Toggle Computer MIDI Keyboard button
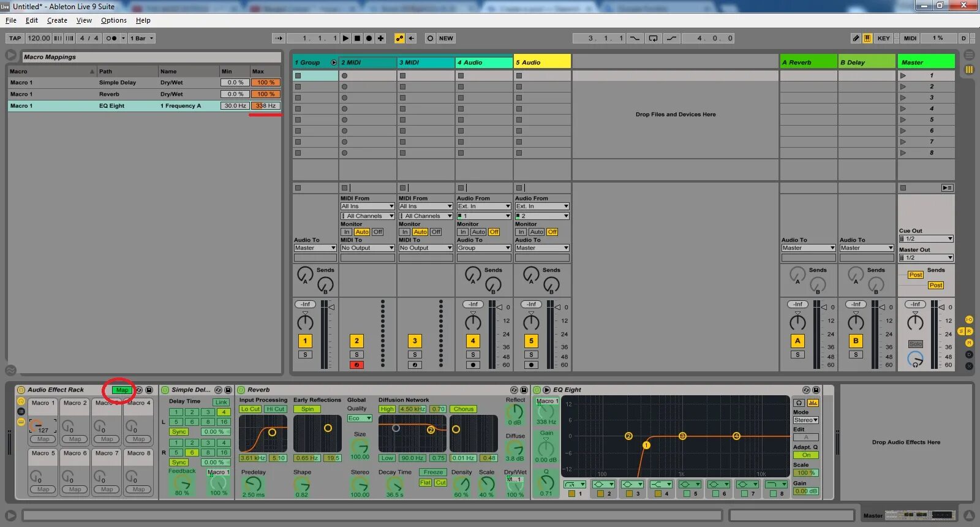 coord(867,38)
